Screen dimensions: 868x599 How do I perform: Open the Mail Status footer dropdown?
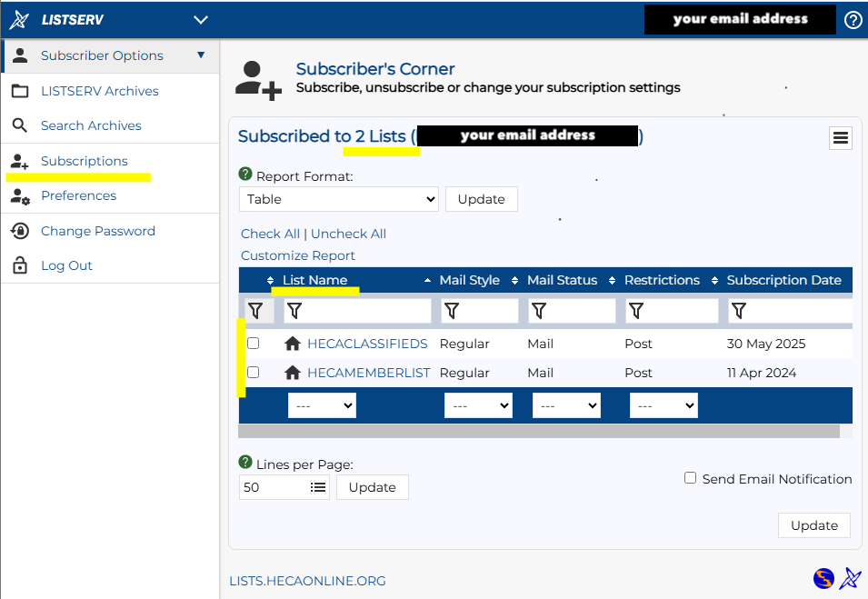click(566, 405)
